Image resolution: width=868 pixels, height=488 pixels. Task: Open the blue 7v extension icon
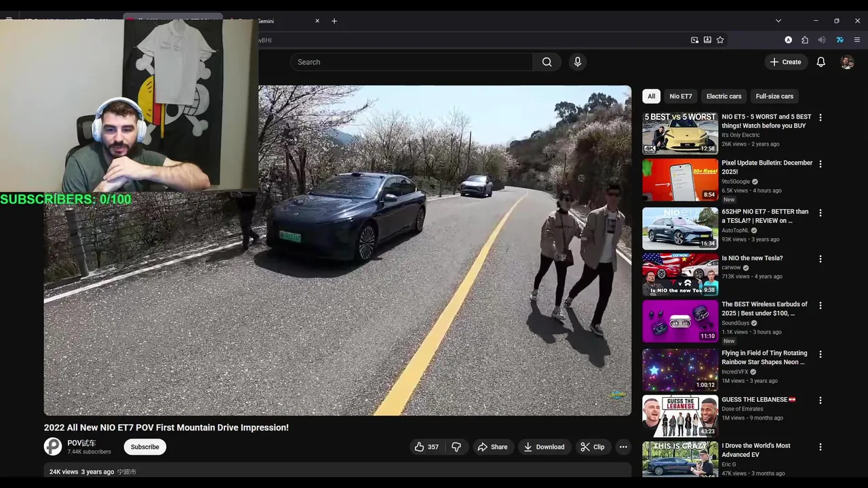click(840, 40)
